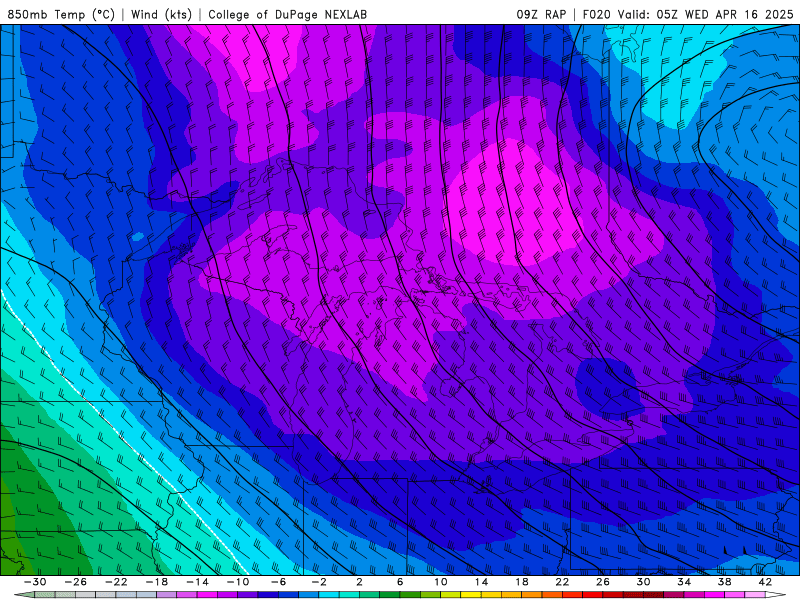Viewport: 800px width, 600px height.
Task: Click the 42 label on the color scale
Action: click(765, 582)
